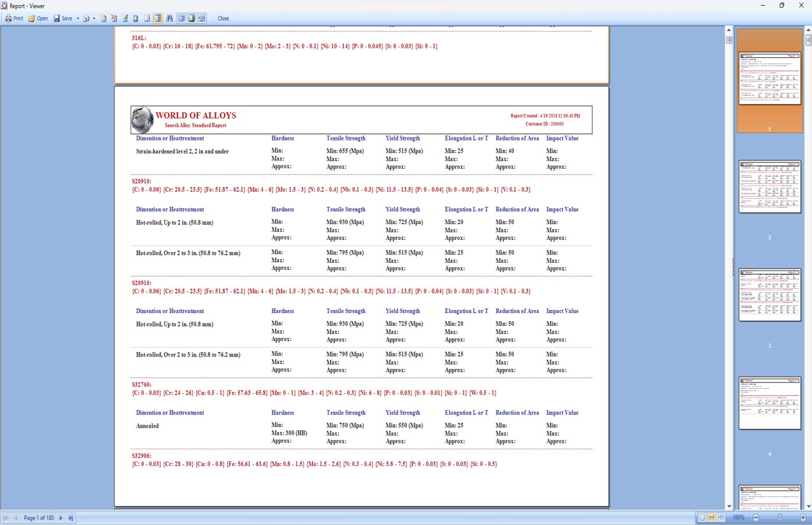812x525 pixels.
Task: Click the Save toolbar button
Action: 63,18
